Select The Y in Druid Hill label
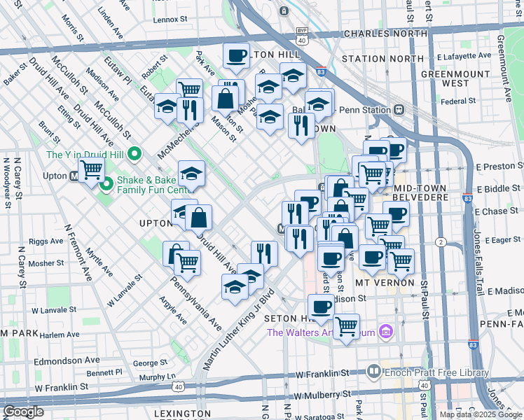The width and height of the screenshot is (524, 420). 85,155
